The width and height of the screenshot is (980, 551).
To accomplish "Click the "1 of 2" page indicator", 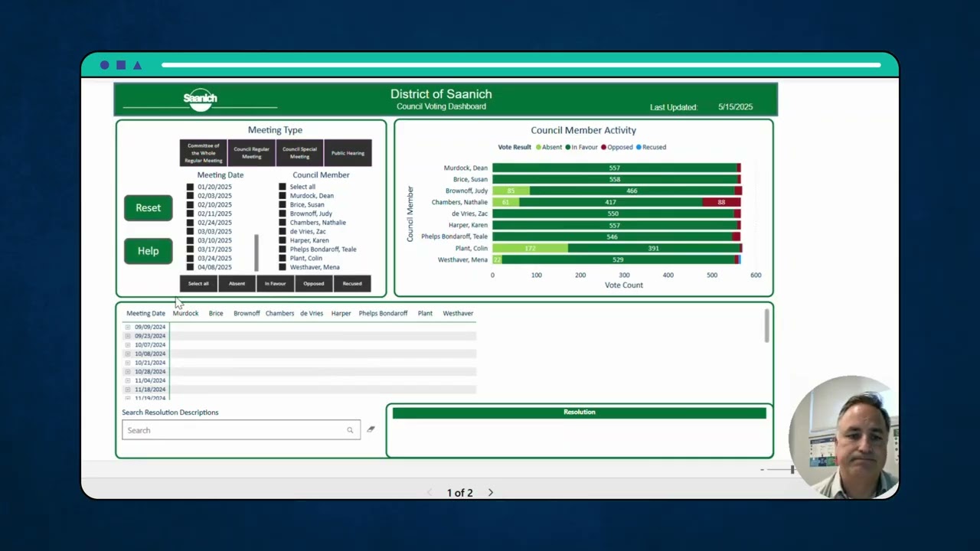I will (460, 493).
